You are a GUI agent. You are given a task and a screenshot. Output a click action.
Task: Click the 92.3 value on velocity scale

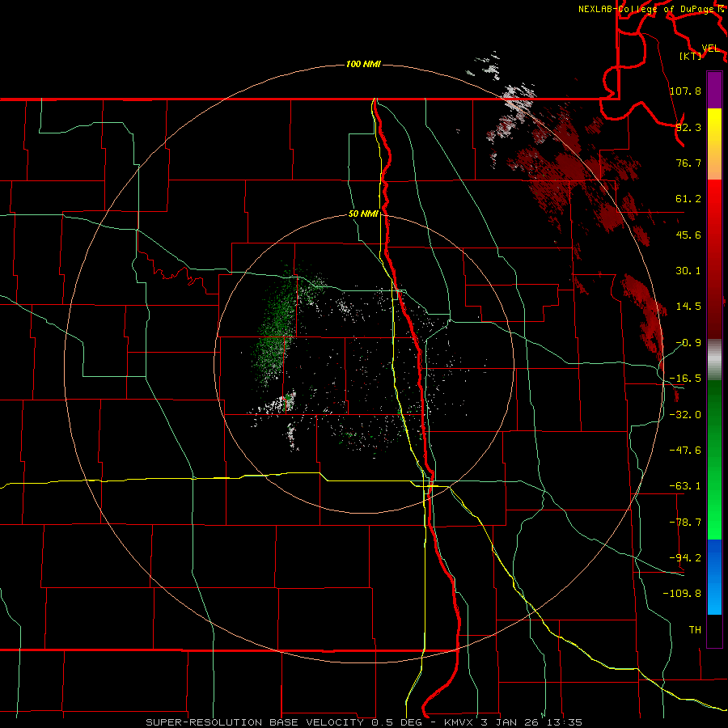pos(688,127)
